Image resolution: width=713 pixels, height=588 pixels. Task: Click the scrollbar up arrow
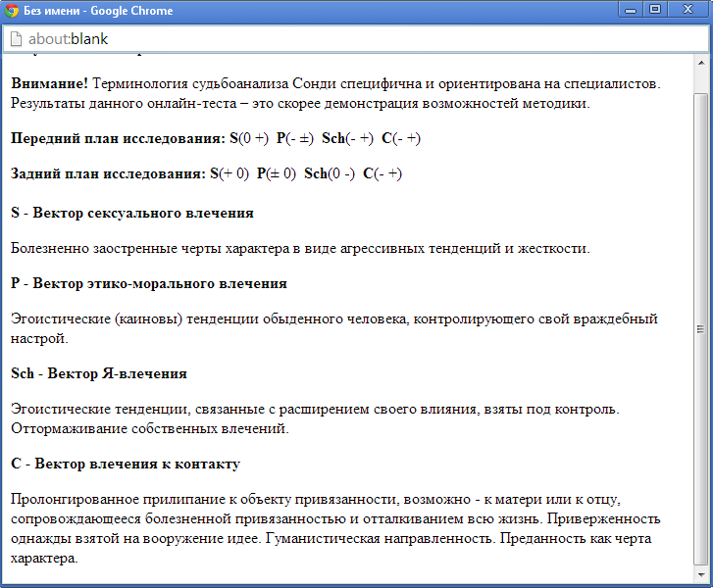[700, 63]
